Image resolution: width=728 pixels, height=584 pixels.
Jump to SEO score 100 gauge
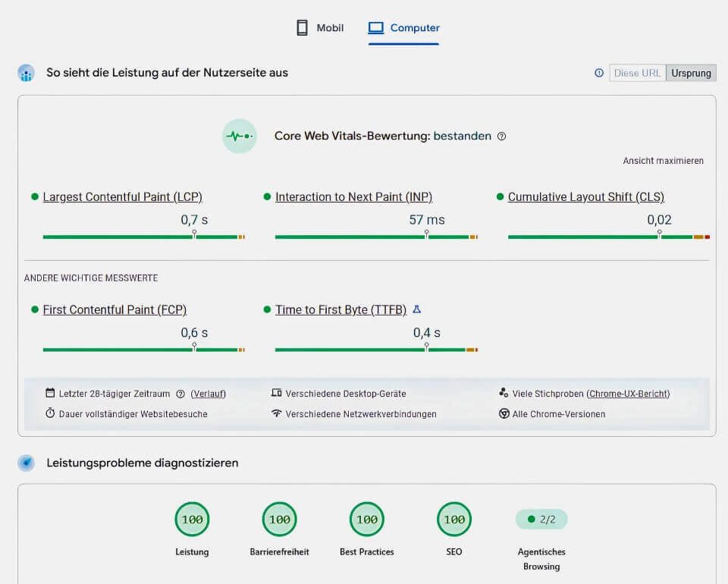[454, 520]
